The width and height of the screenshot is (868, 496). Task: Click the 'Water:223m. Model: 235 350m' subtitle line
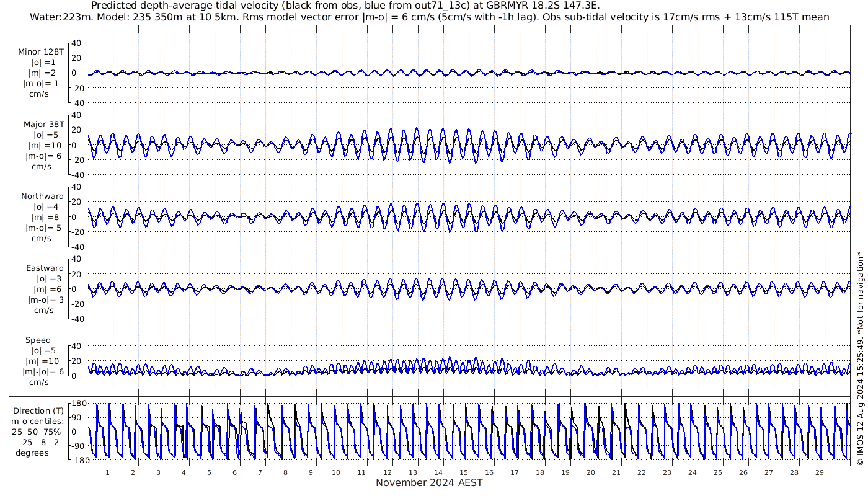click(430, 17)
